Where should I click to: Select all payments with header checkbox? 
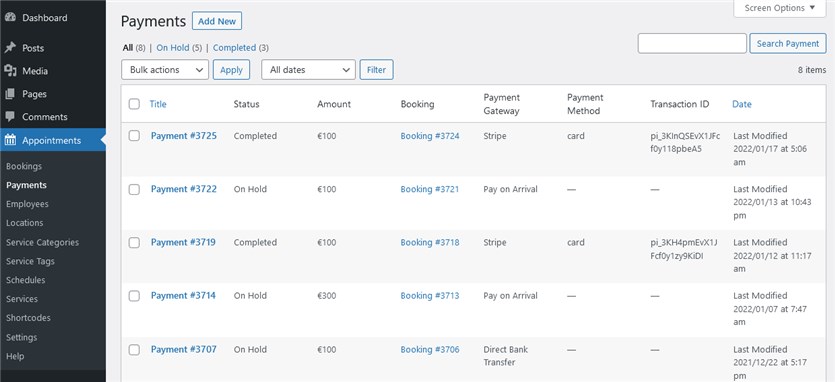pos(134,104)
